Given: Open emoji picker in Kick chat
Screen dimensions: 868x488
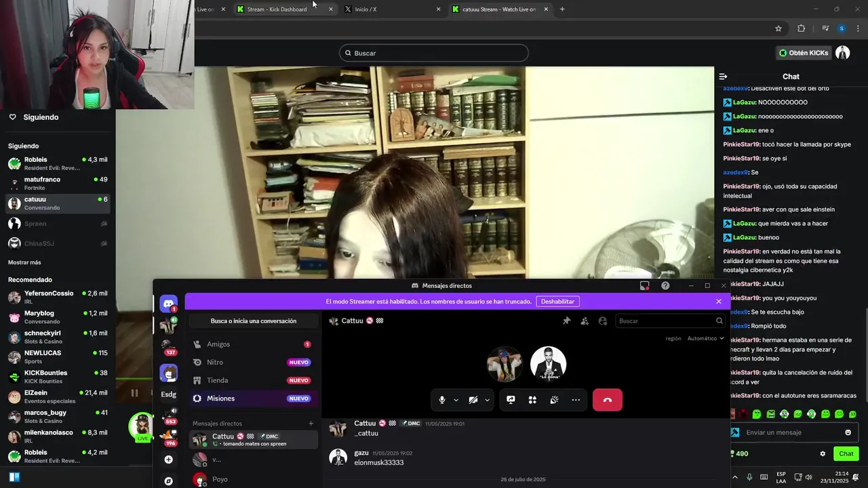Looking at the screenshot, I should pos(848,432).
